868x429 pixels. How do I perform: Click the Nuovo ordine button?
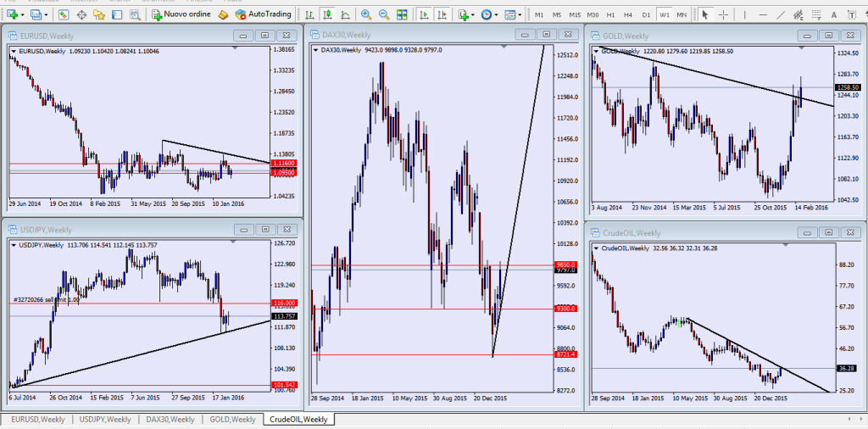coord(181,14)
